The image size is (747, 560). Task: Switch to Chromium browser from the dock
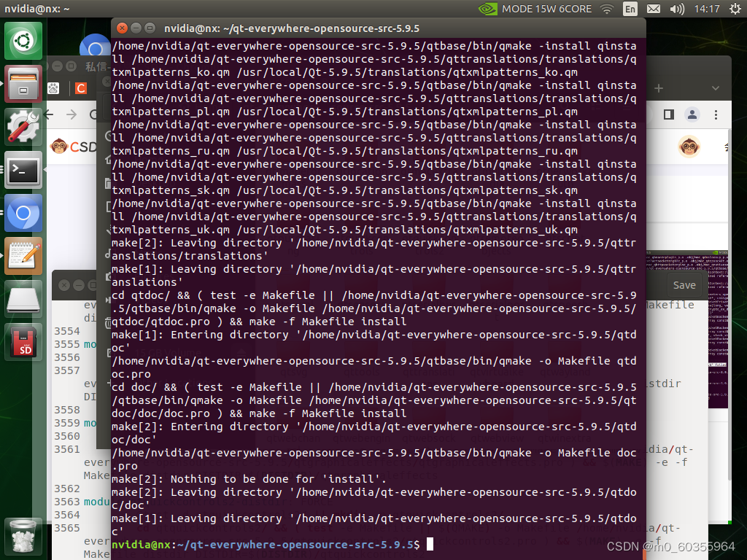click(x=23, y=213)
